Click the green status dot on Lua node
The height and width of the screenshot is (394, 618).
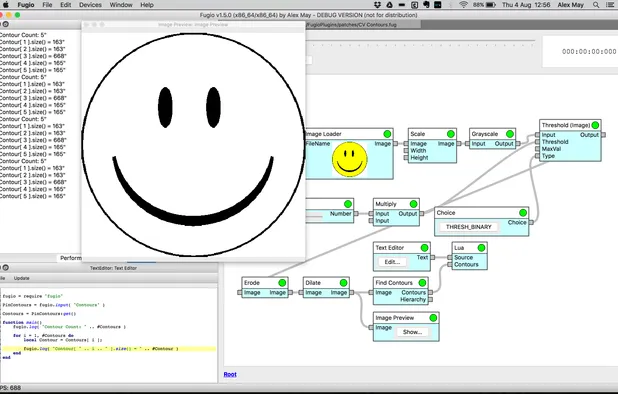click(481, 248)
